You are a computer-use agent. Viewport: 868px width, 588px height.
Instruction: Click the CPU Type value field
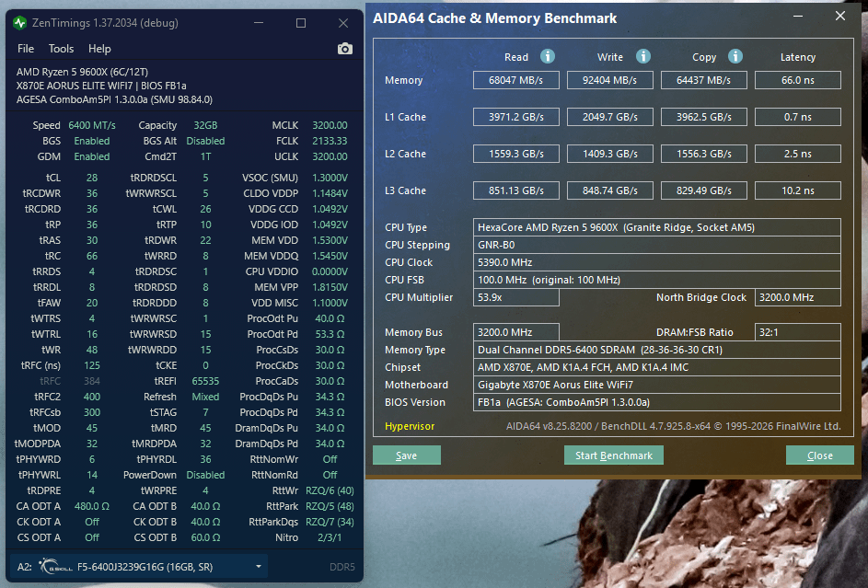657,227
